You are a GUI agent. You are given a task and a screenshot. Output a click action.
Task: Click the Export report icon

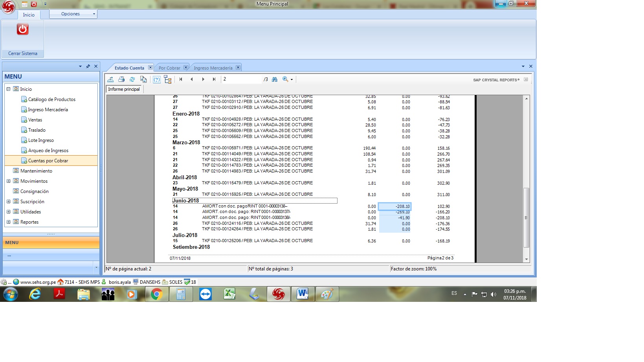(111, 79)
